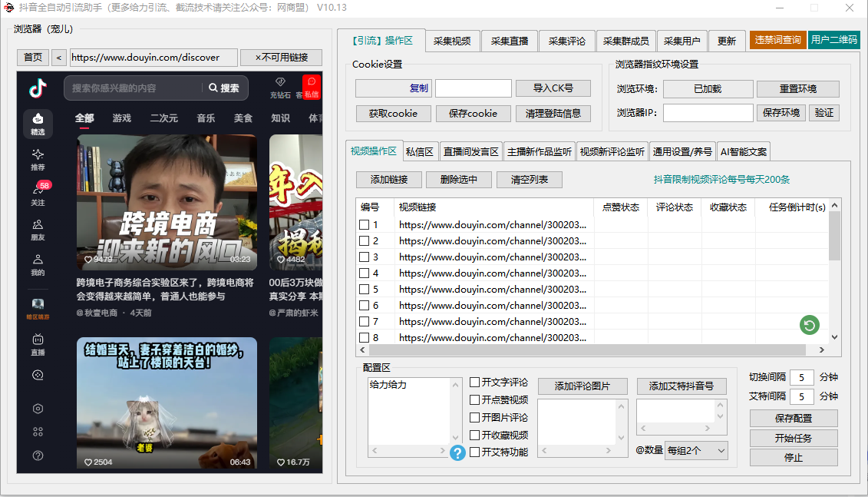868x497 pixels.
Task: Click the game promo icon above 直播
Action: 38,309
